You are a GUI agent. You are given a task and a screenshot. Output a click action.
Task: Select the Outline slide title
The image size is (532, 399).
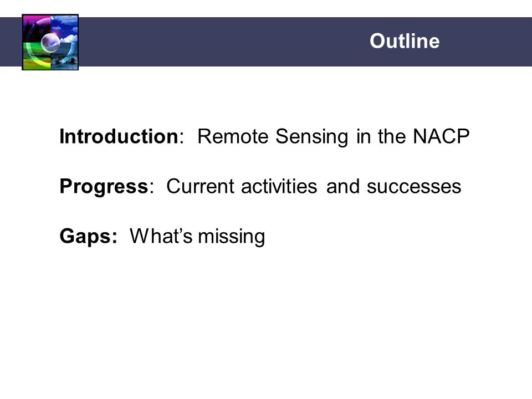(x=405, y=41)
